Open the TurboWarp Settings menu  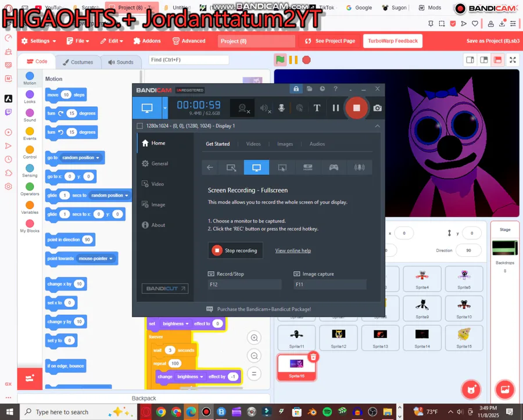point(39,41)
